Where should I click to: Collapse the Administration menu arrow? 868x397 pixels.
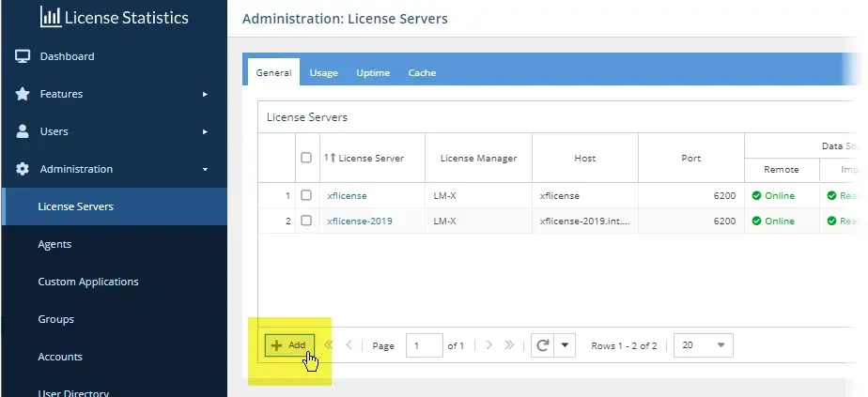(x=205, y=169)
